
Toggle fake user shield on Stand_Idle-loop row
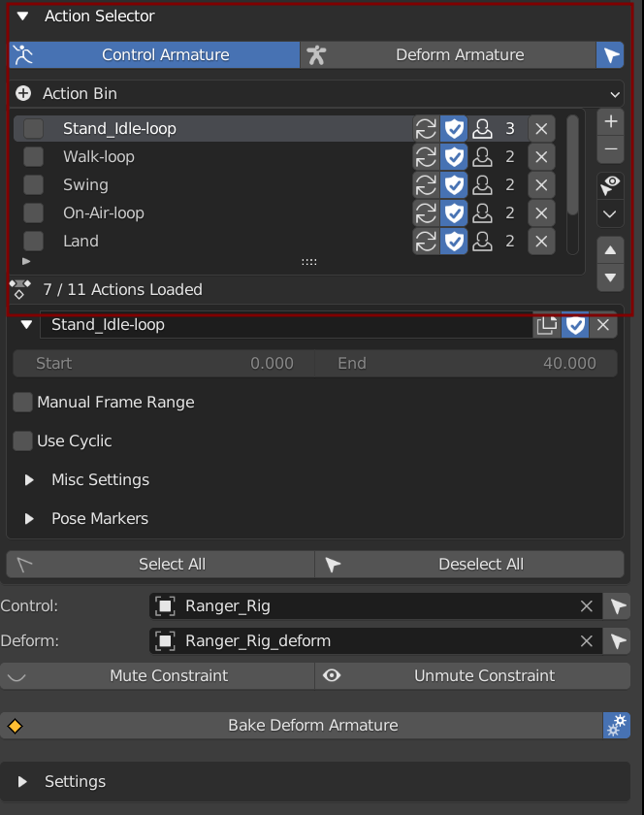coord(454,128)
